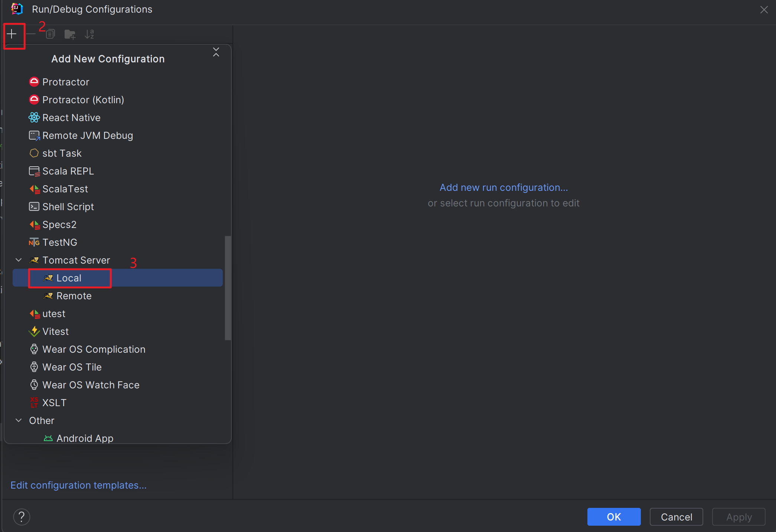The image size is (776, 532).
Task: Click the Copy Configuration icon
Action: pyautogui.click(x=50, y=34)
